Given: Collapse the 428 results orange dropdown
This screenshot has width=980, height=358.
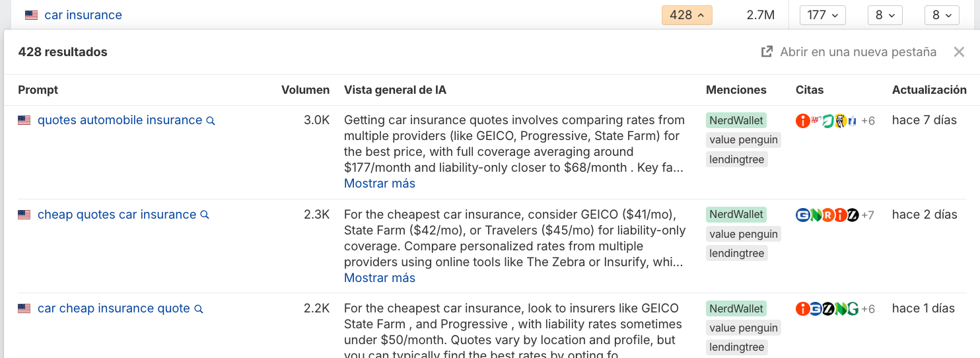Looking at the screenshot, I should pos(687,15).
